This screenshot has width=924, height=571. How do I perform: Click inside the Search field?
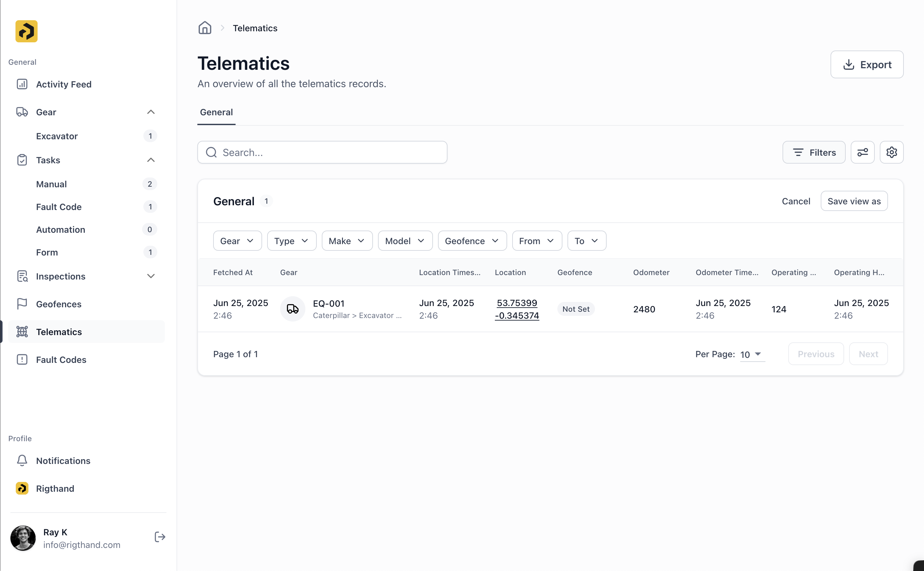322,152
